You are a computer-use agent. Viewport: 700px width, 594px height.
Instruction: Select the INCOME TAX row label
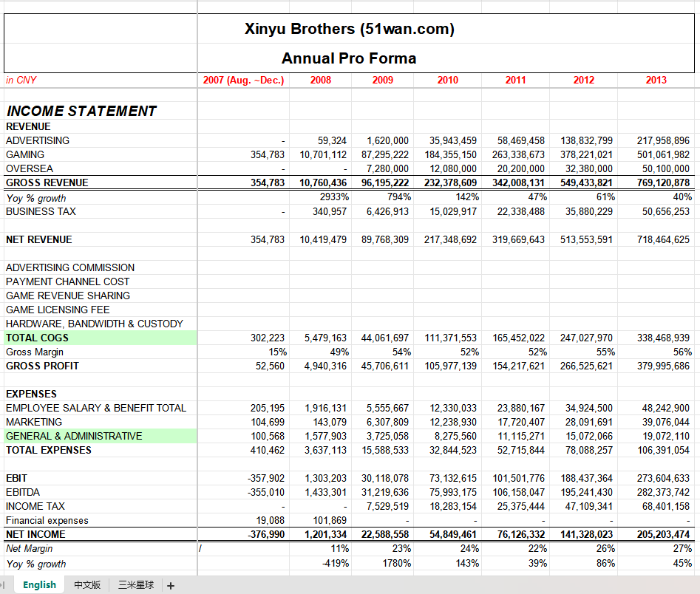coord(35,507)
